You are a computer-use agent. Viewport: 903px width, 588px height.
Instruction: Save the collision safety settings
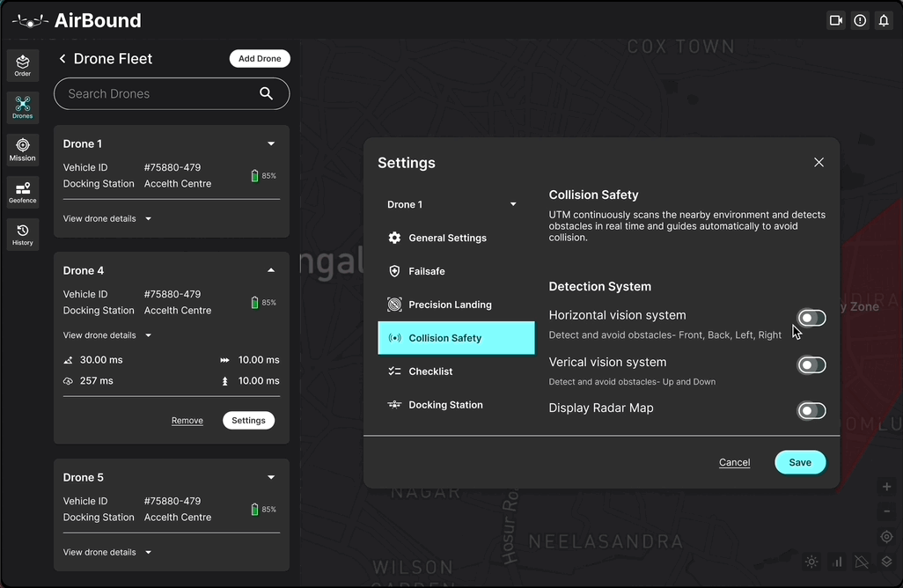(x=800, y=462)
